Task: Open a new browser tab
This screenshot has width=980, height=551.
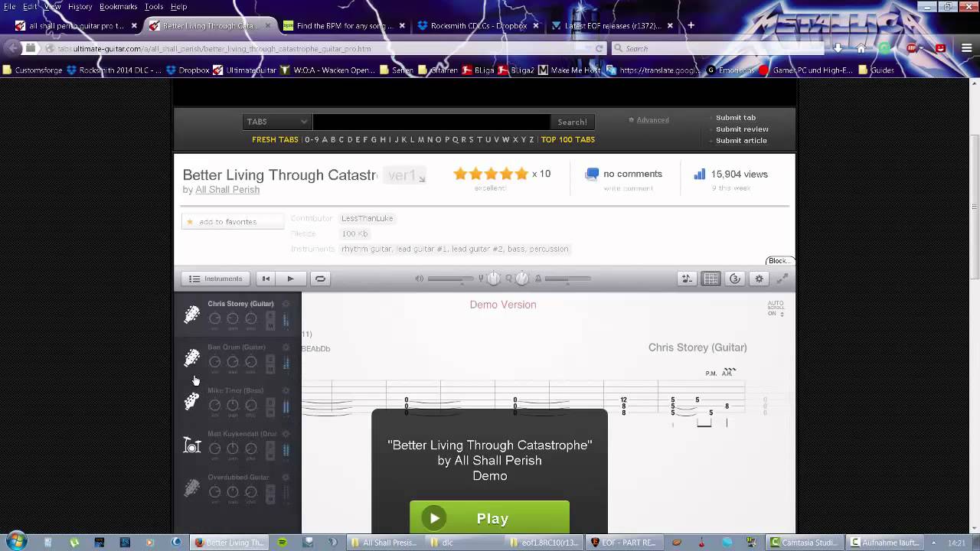Action: pos(691,25)
